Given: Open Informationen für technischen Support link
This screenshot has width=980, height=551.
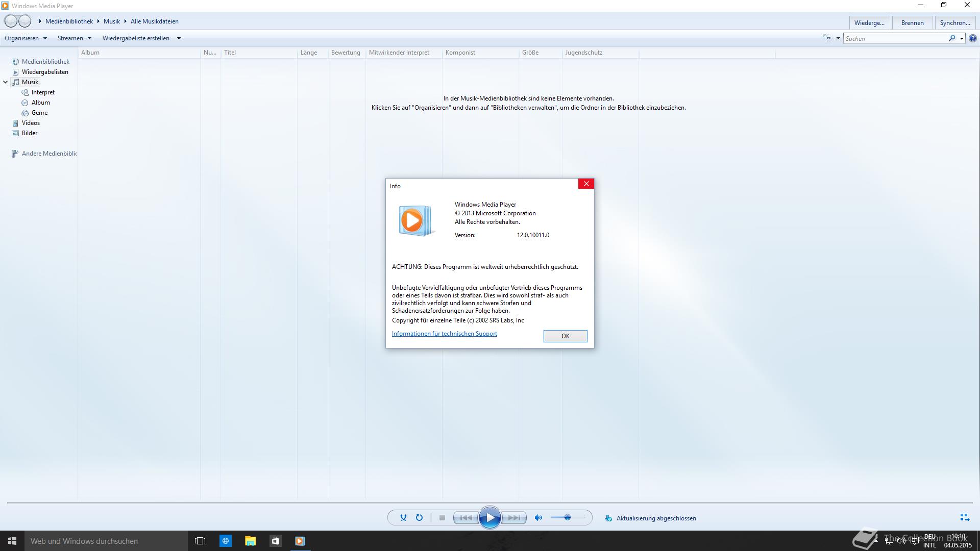Looking at the screenshot, I should [x=445, y=334].
